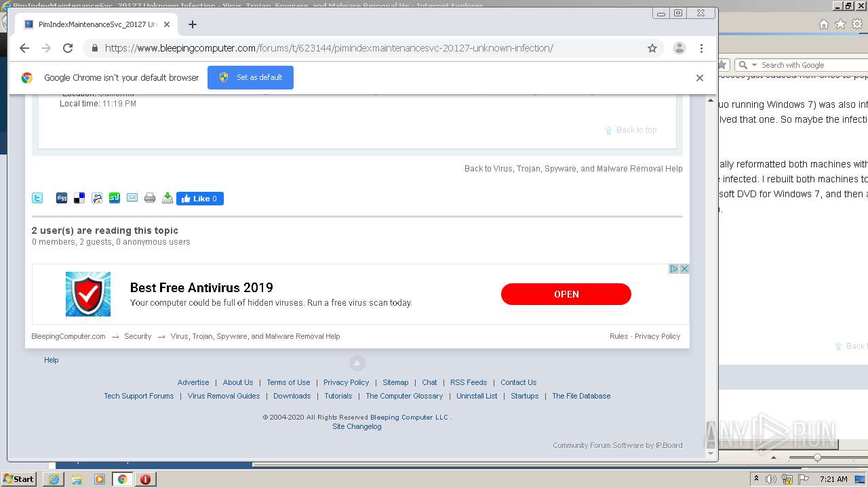
Task: Open Uninstall List link
Action: [x=477, y=396]
